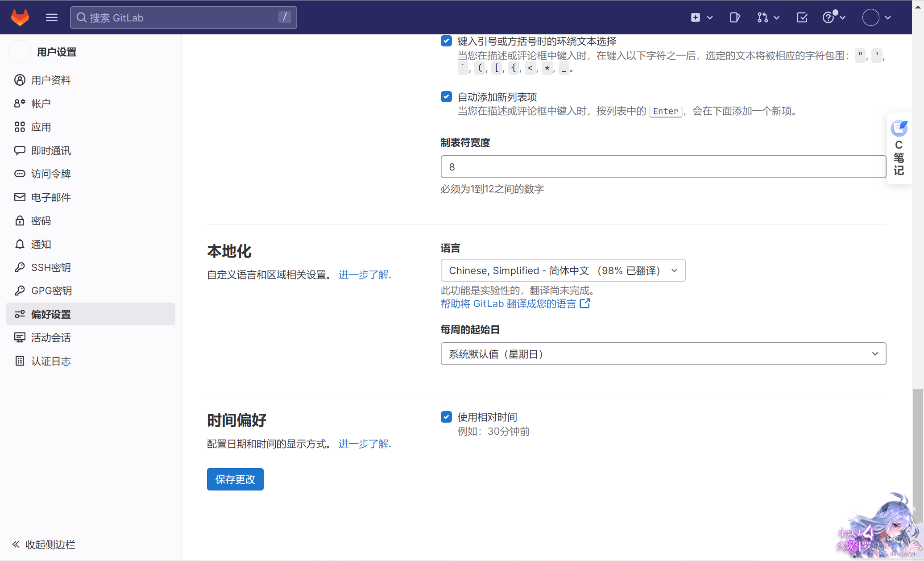This screenshot has width=924, height=561.
Task: Toggle the 自动添加新列表项 checkbox
Action: 446,97
